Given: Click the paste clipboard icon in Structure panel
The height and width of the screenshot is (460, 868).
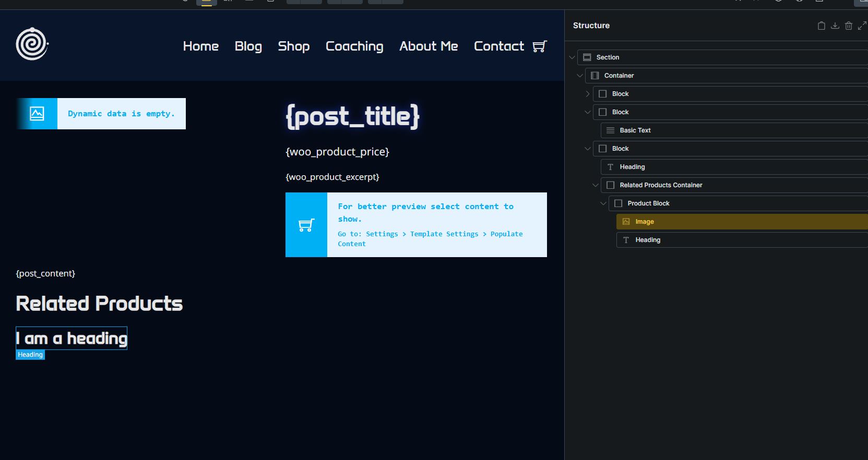Looking at the screenshot, I should (x=821, y=26).
